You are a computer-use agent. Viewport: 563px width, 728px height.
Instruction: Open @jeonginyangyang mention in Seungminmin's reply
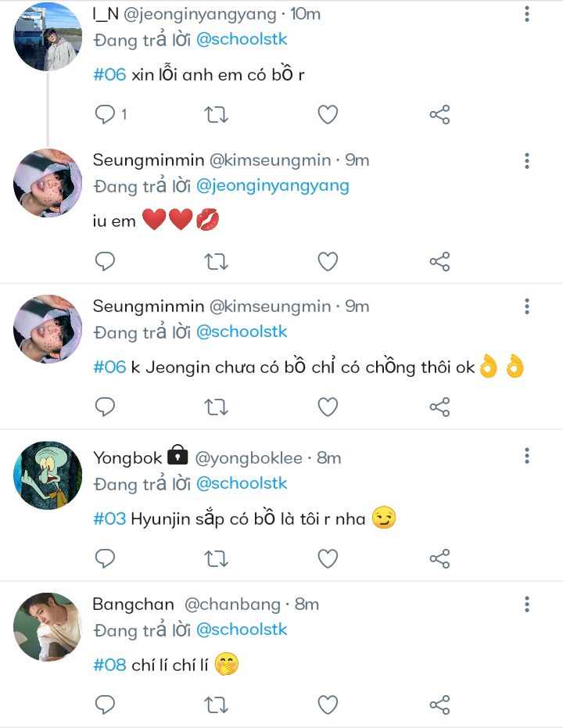point(272,185)
